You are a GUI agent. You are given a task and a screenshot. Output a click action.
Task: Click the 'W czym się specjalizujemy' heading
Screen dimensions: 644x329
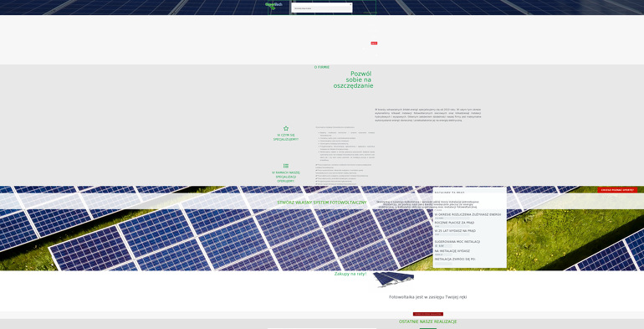click(286, 137)
